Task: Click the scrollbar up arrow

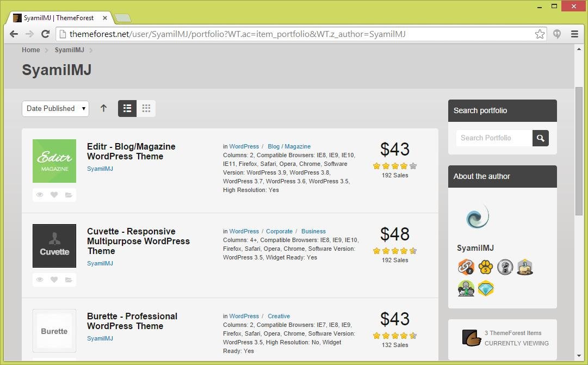Action: click(579, 50)
